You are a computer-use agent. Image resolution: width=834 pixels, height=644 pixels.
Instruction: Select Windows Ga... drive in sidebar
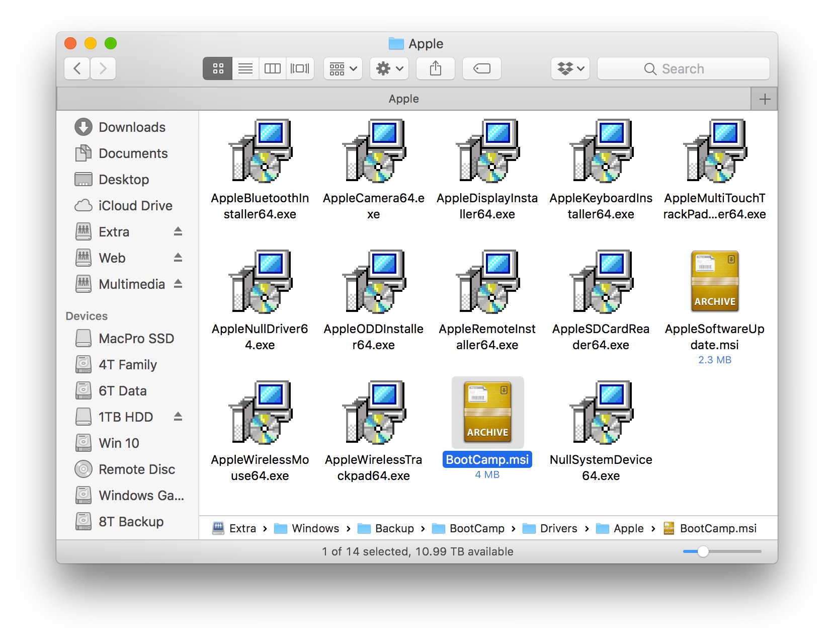[129, 496]
